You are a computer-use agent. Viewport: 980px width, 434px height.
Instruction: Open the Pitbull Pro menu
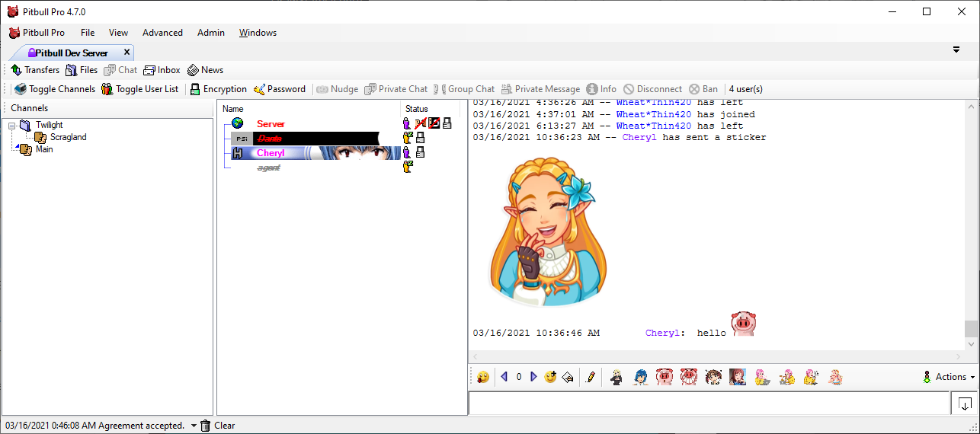pyautogui.click(x=37, y=33)
